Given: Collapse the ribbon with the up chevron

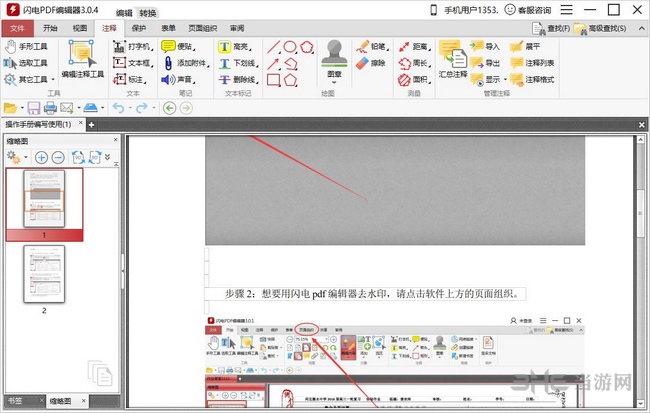Looking at the screenshot, I should [641, 28].
